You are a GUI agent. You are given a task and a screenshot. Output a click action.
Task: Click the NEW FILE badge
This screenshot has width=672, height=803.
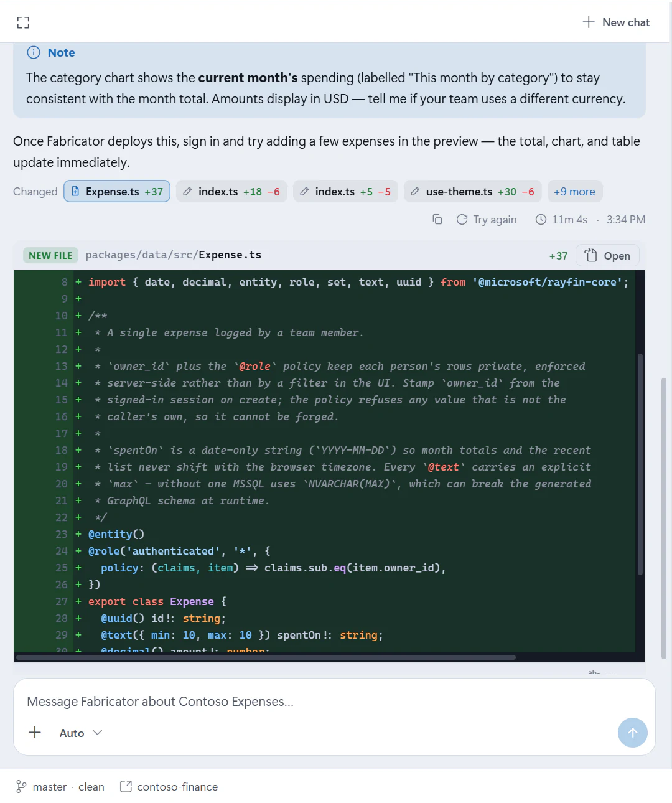pyautogui.click(x=50, y=255)
